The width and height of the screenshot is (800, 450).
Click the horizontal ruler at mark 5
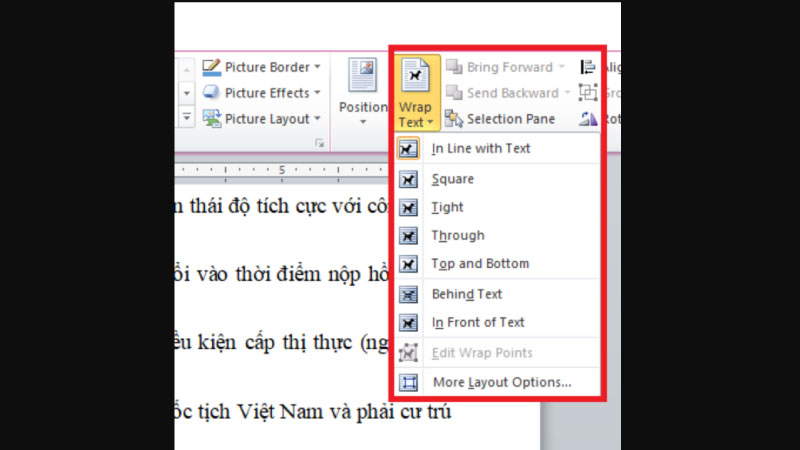pyautogui.click(x=282, y=170)
